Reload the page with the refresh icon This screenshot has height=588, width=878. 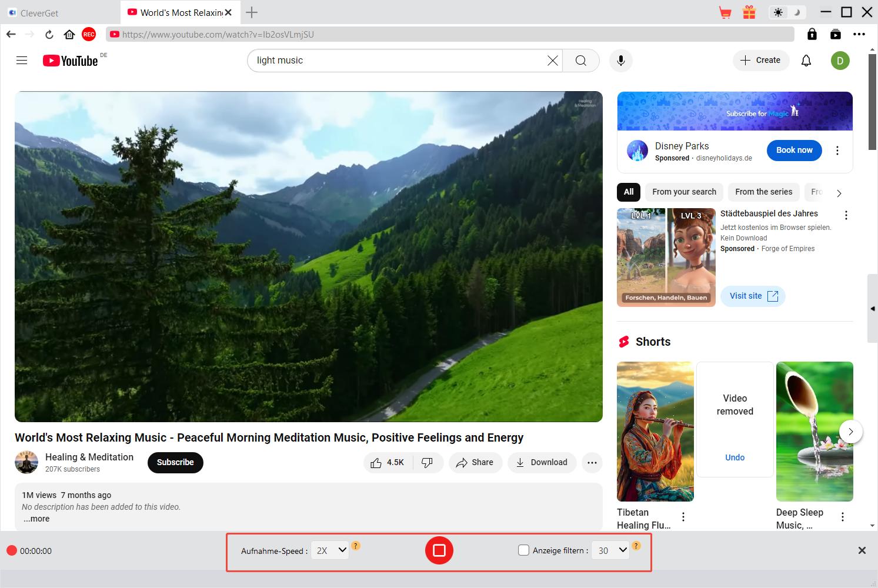tap(49, 35)
